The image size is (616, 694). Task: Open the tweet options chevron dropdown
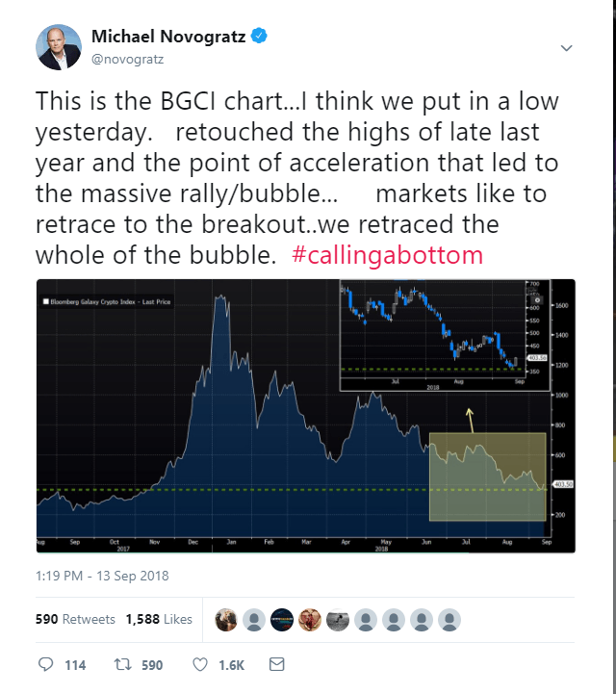[x=567, y=48]
